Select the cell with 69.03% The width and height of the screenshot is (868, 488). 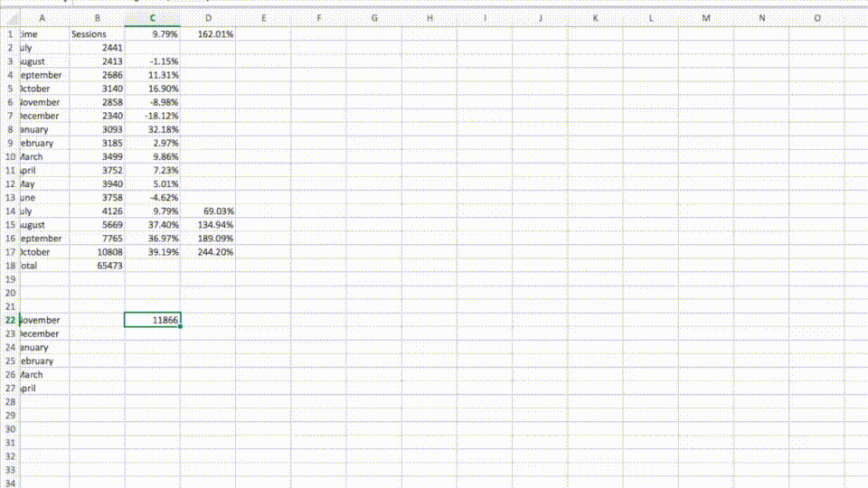click(209, 211)
